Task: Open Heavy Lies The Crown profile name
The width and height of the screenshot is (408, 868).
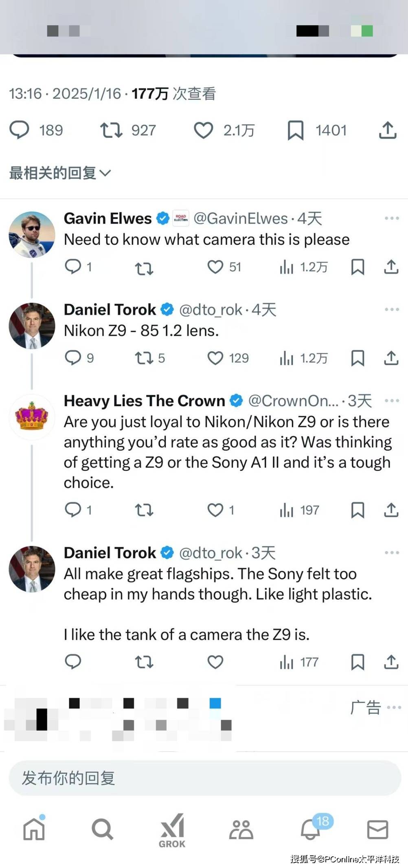Action: (144, 401)
